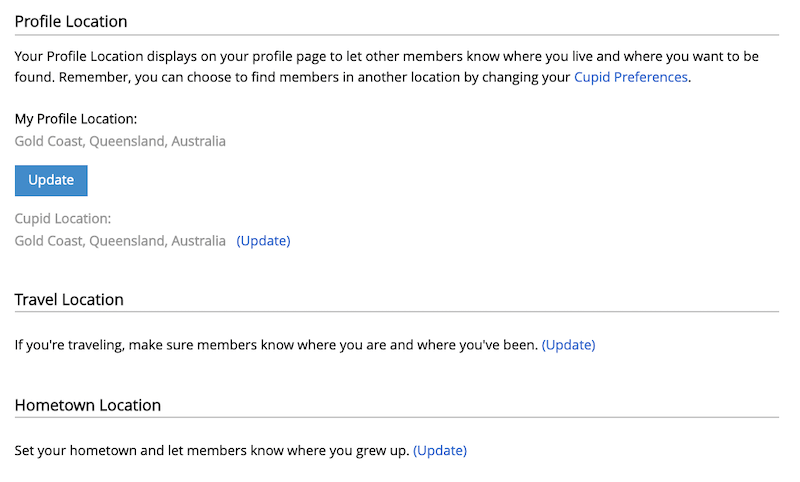Click the sentence starting with 'Remember'
Viewport: 800px width, 482px height.
click(x=300, y=77)
